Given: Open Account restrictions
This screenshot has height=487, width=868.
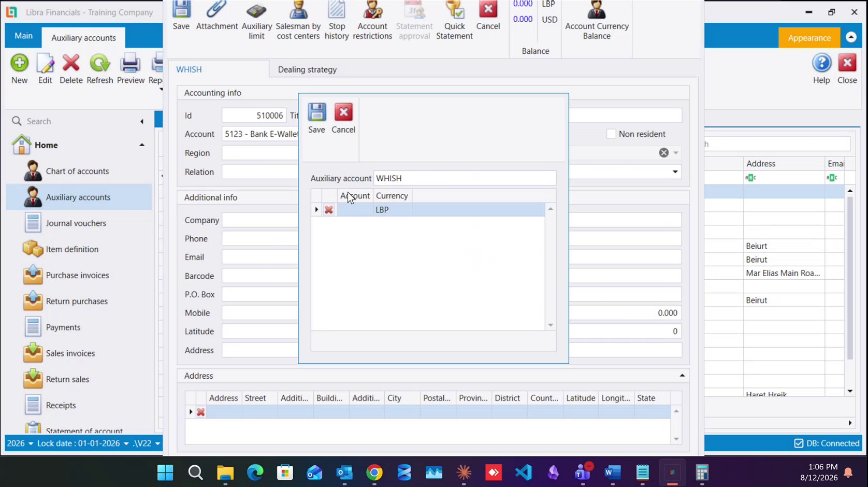Looking at the screenshot, I should (372, 21).
